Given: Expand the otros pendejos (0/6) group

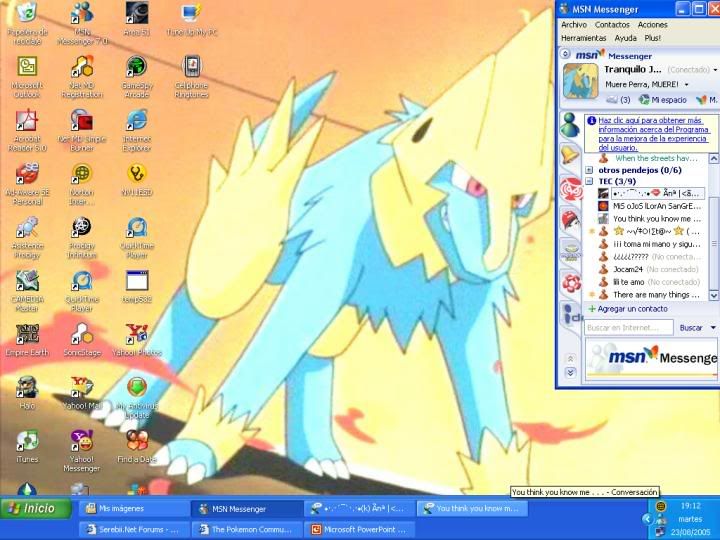Looking at the screenshot, I should click(x=589, y=170).
